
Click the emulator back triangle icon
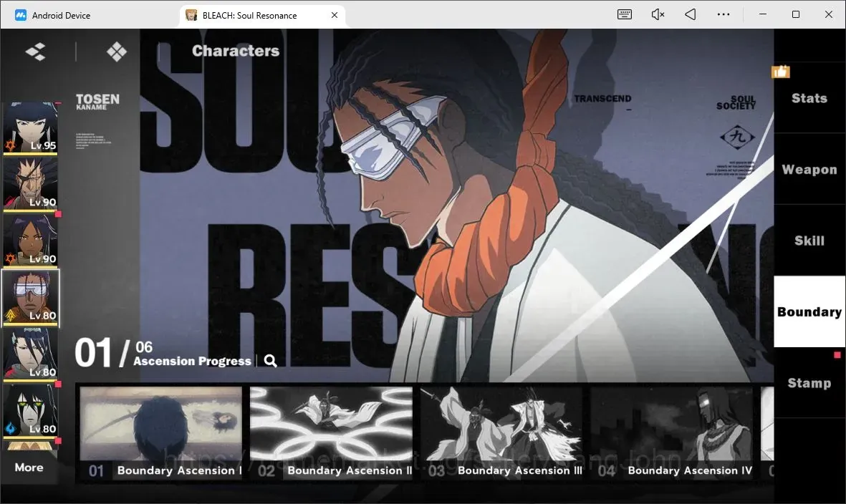pyautogui.click(x=690, y=14)
